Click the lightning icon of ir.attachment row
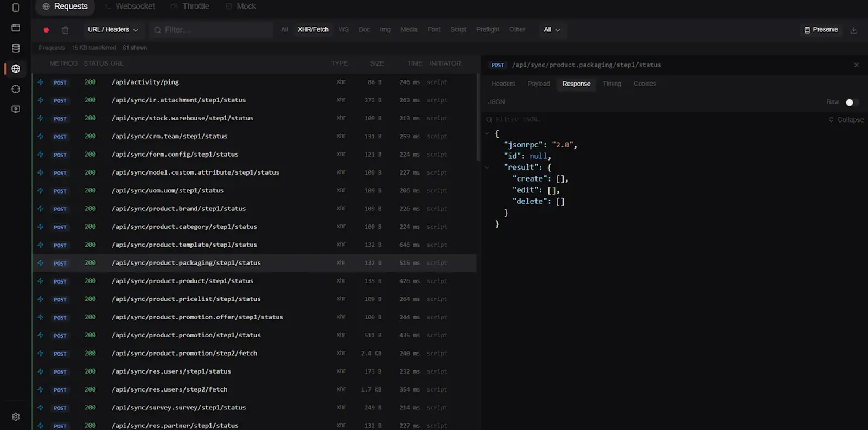Viewport: 868px width, 430px height. [x=41, y=100]
